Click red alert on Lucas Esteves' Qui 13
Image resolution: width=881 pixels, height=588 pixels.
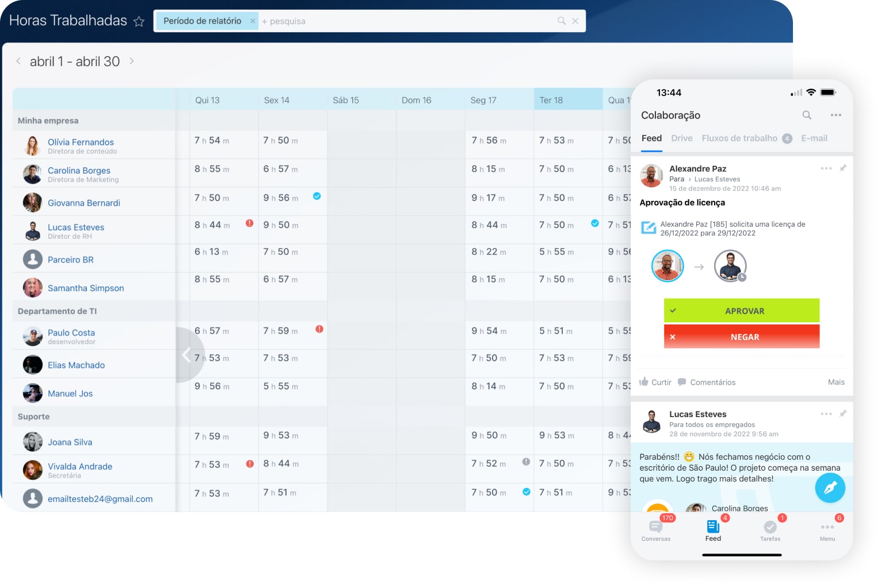point(249,223)
